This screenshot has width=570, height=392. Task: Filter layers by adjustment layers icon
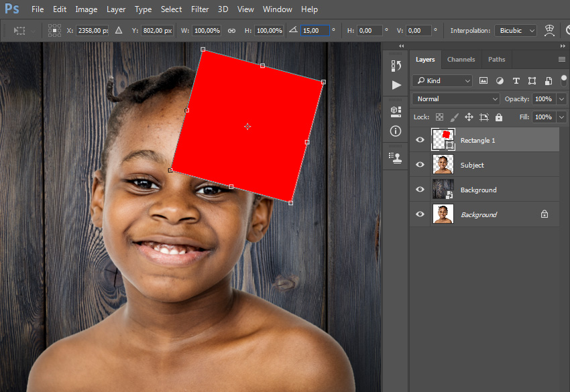[500, 80]
